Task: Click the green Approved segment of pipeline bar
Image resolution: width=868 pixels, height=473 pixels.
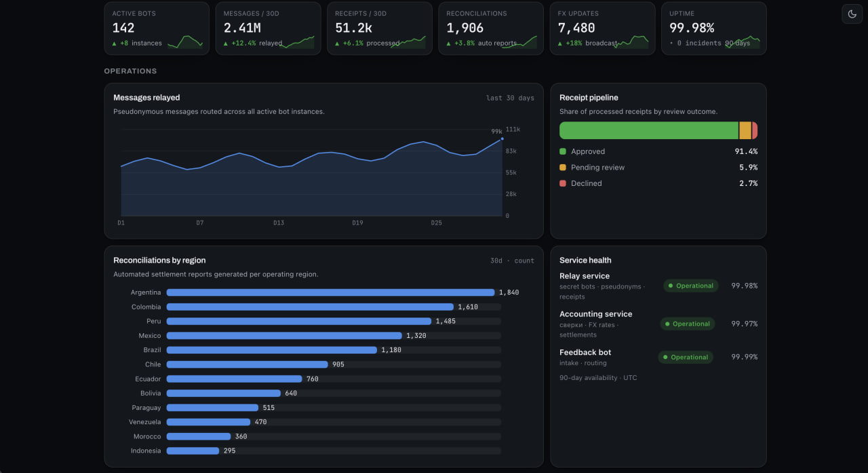Action: tap(649, 130)
